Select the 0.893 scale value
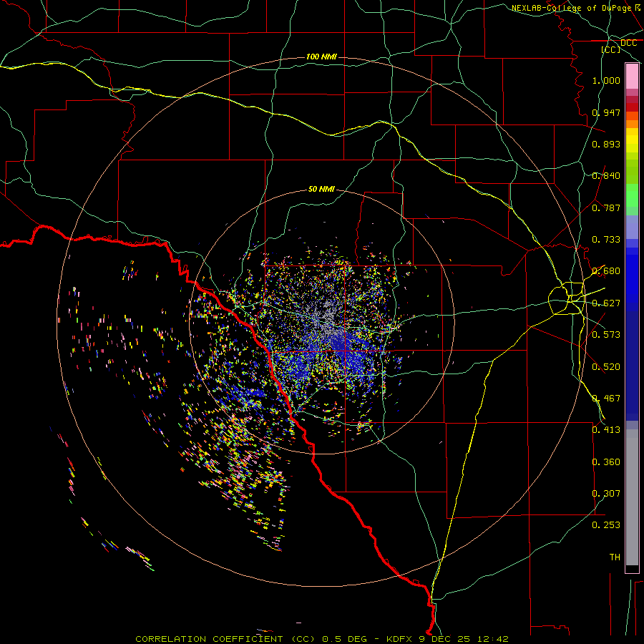644x644 pixels. (606, 144)
